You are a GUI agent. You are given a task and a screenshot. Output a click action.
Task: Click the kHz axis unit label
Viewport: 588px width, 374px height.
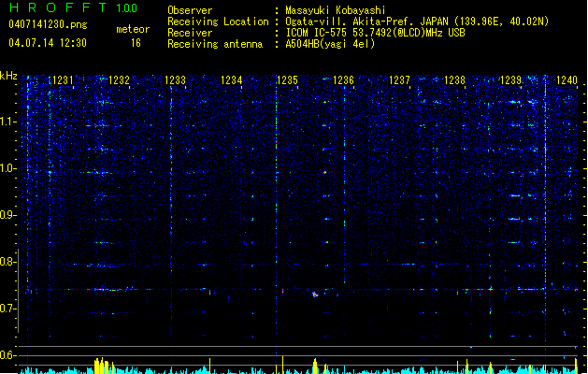coord(8,76)
